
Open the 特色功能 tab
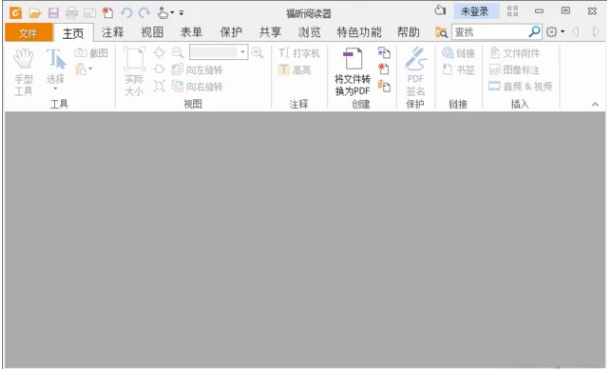tap(359, 32)
